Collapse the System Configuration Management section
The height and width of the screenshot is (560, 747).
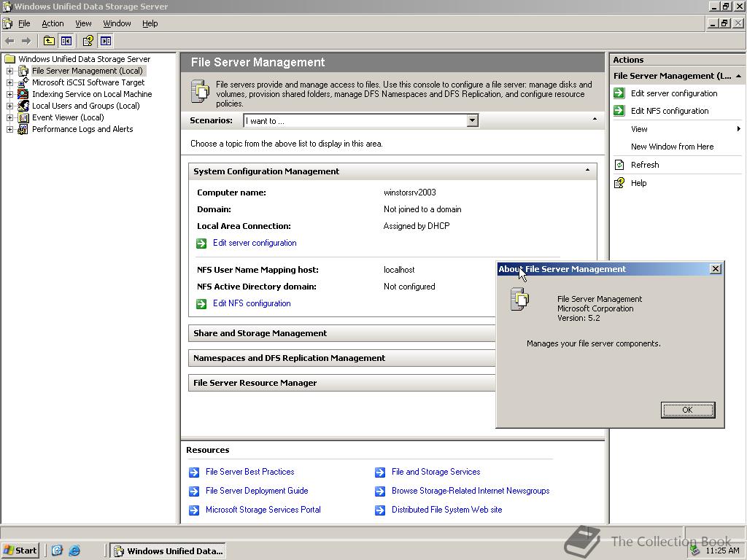pyautogui.click(x=587, y=170)
